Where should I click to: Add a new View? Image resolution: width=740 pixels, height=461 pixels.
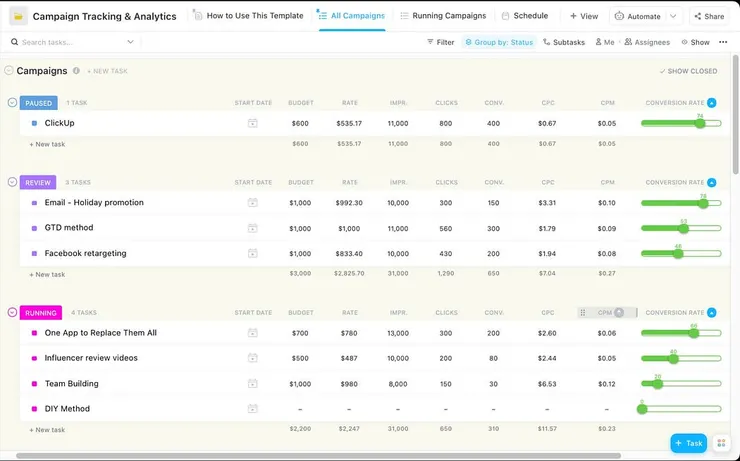(584, 16)
